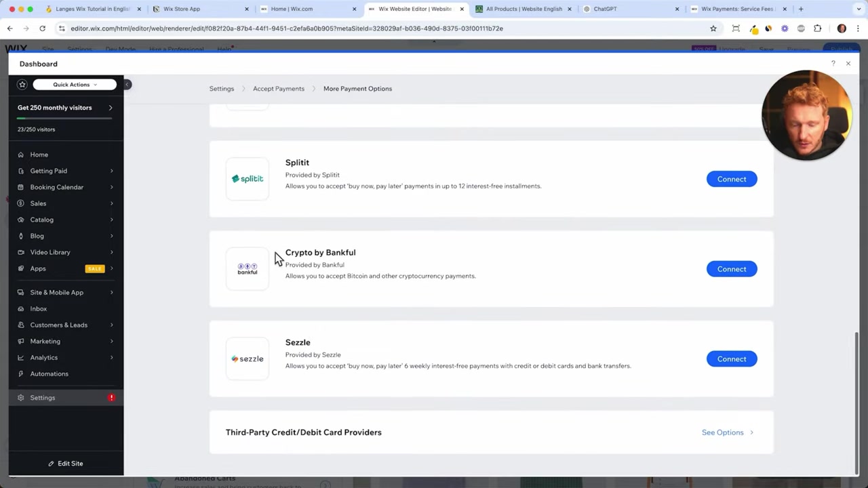
Task: Click the browser reload icon
Action: (42, 28)
